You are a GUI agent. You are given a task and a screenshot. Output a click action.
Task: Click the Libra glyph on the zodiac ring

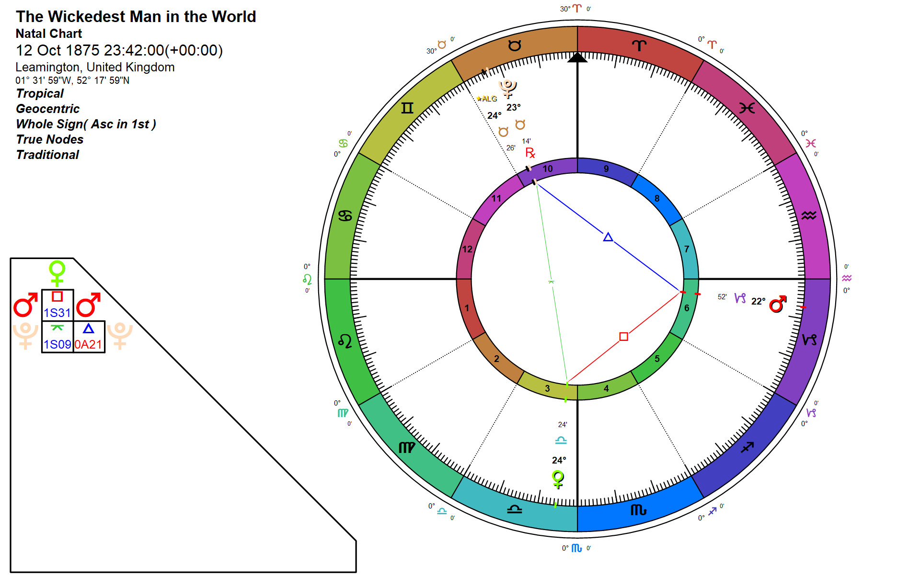515,509
